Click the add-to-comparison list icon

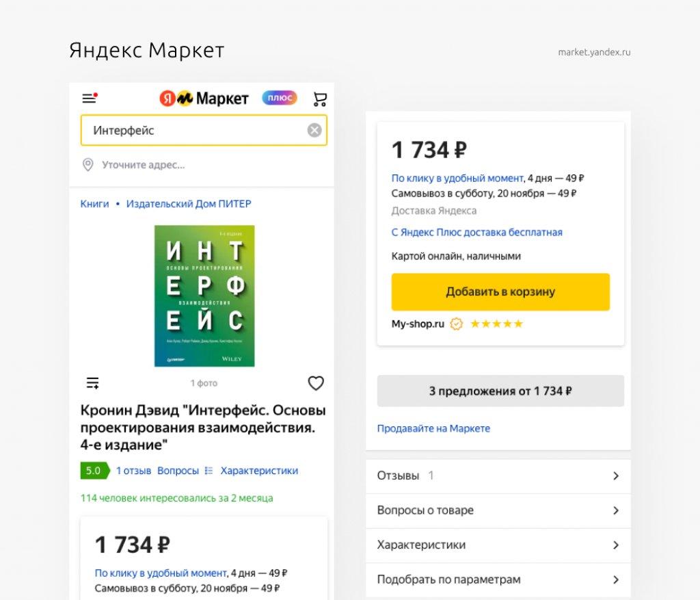[x=92, y=383]
